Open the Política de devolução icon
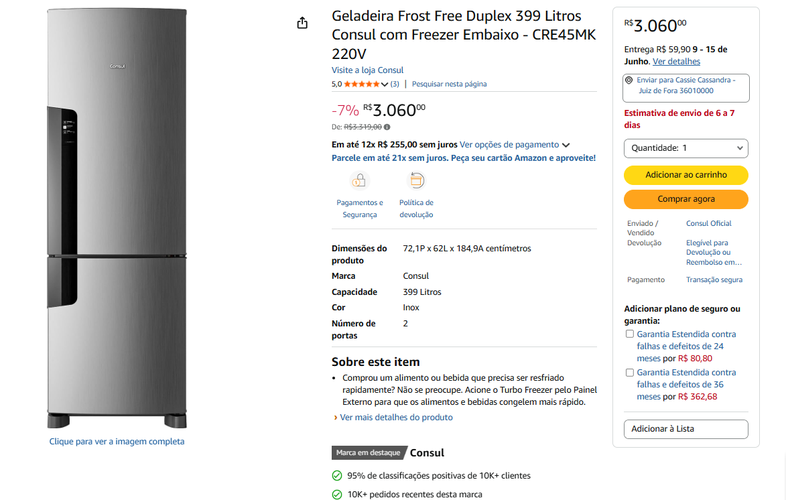 (416, 181)
